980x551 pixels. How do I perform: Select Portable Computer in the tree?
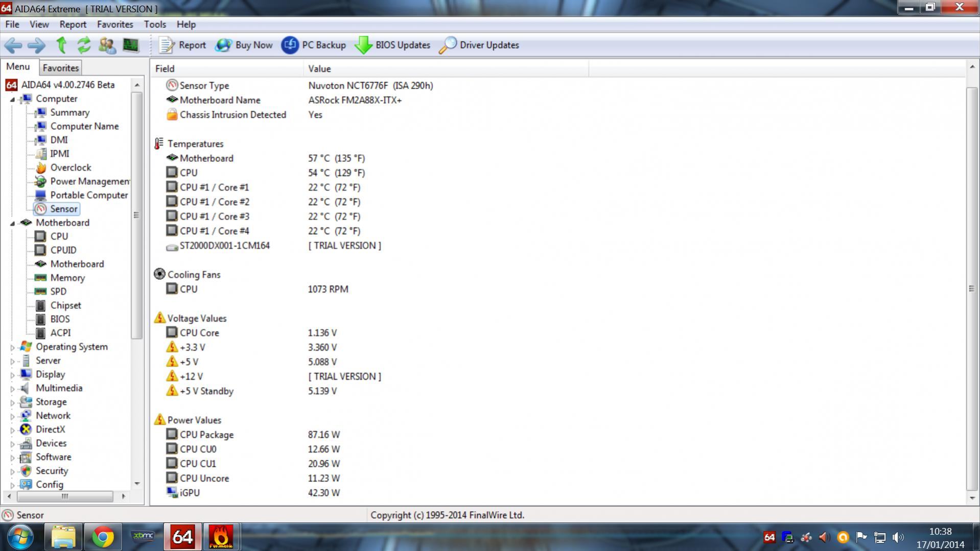[89, 195]
